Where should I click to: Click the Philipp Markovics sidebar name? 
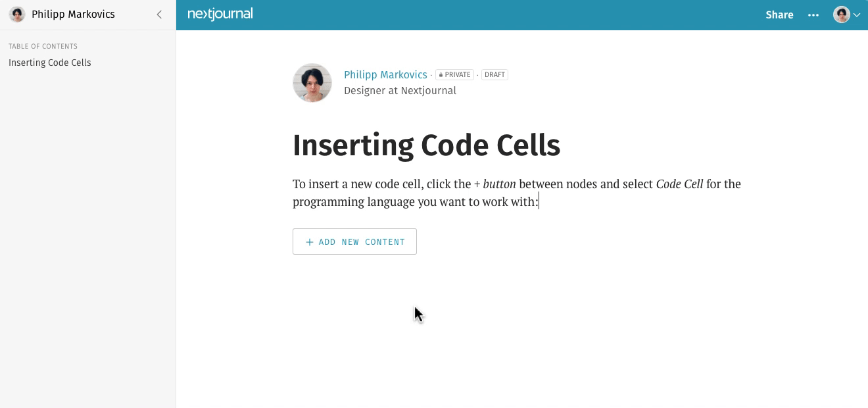point(73,14)
